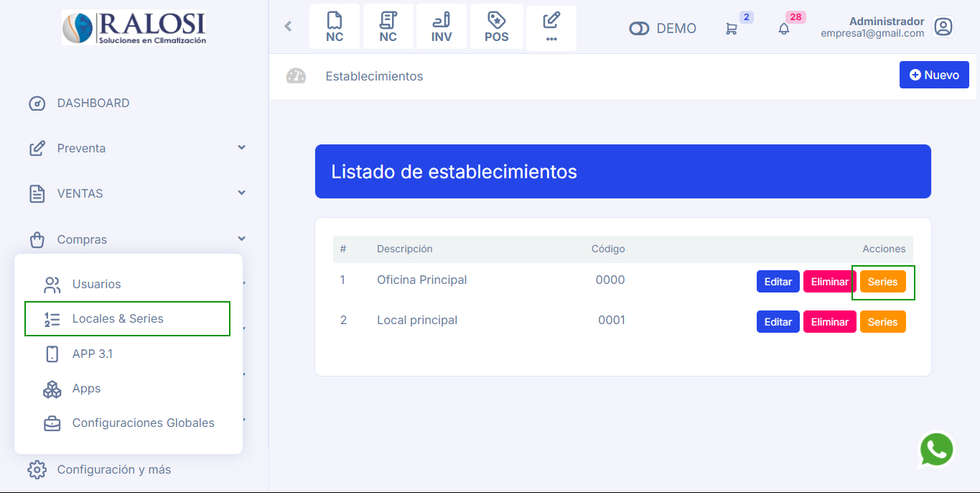Click the ellipsis edit icon in the toolbar
The height and width of the screenshot is (493, 980).
[x=551, y=26]
